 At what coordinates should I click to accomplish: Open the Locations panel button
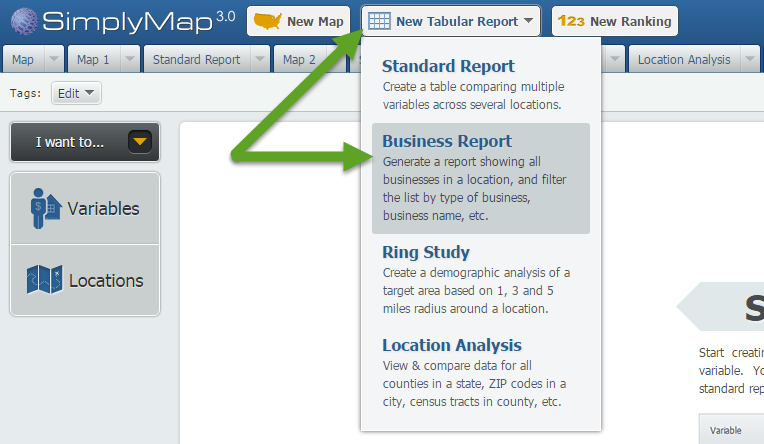pos(85,280)
